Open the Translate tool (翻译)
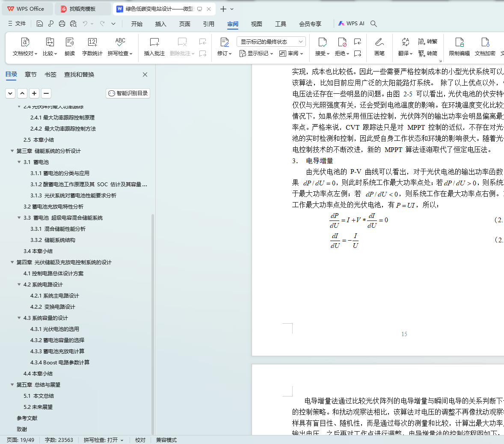 pyautogui.click(x=405, y=47)
